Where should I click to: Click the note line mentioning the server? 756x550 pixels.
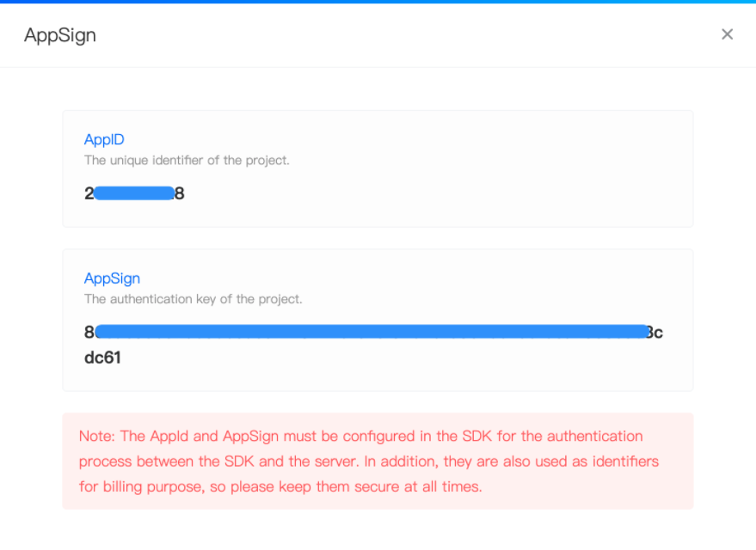(x=369, y=461)
